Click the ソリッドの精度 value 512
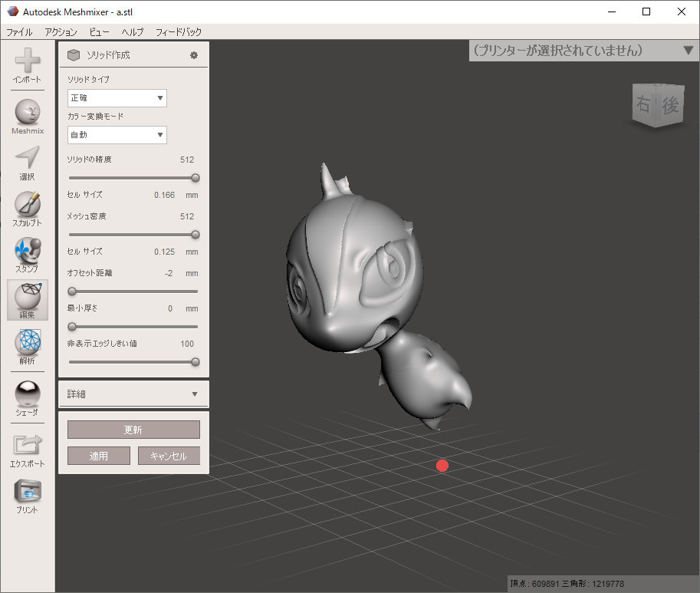This screenshot has height=593, width=700. 187,160
